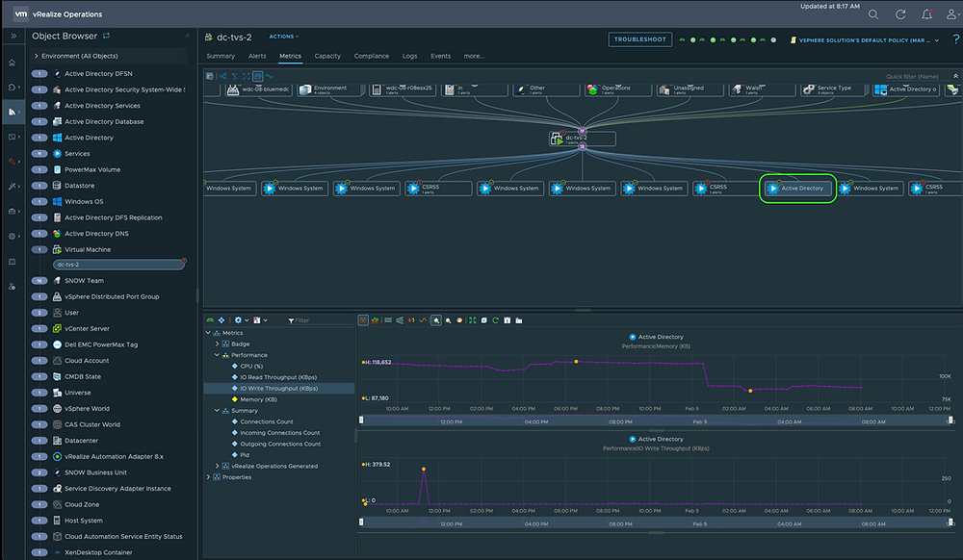Open the Logs tab
963x560 pixels.
point(409,56)
